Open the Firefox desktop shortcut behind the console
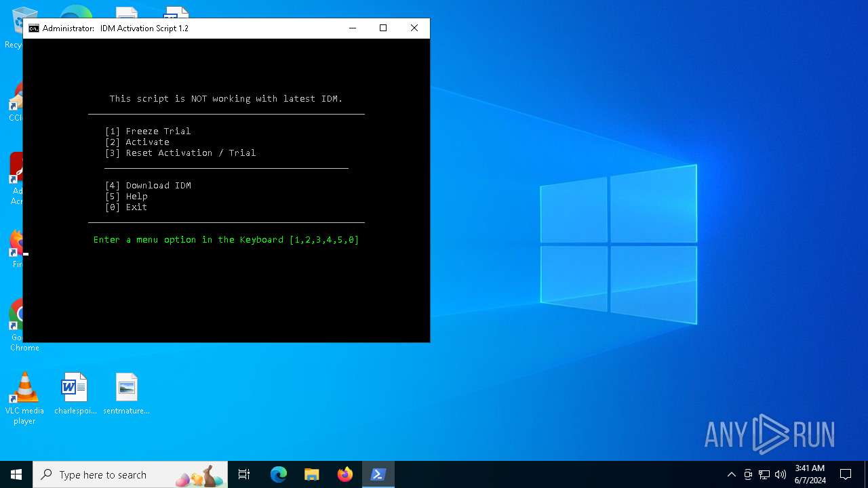 16,249
